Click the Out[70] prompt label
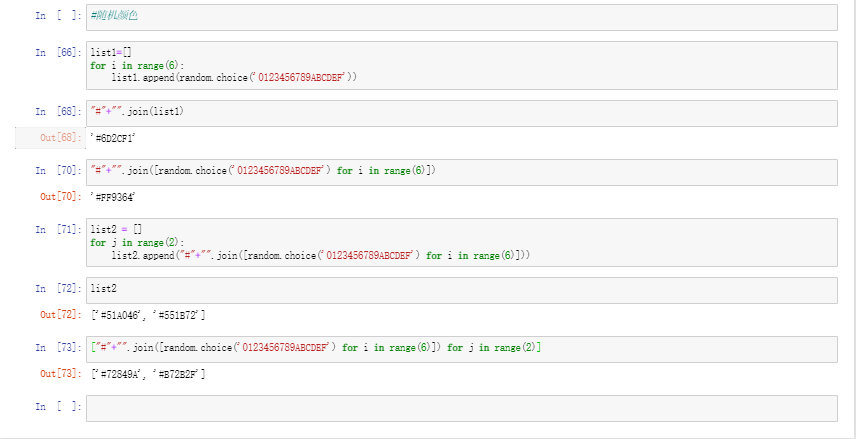 59,197
